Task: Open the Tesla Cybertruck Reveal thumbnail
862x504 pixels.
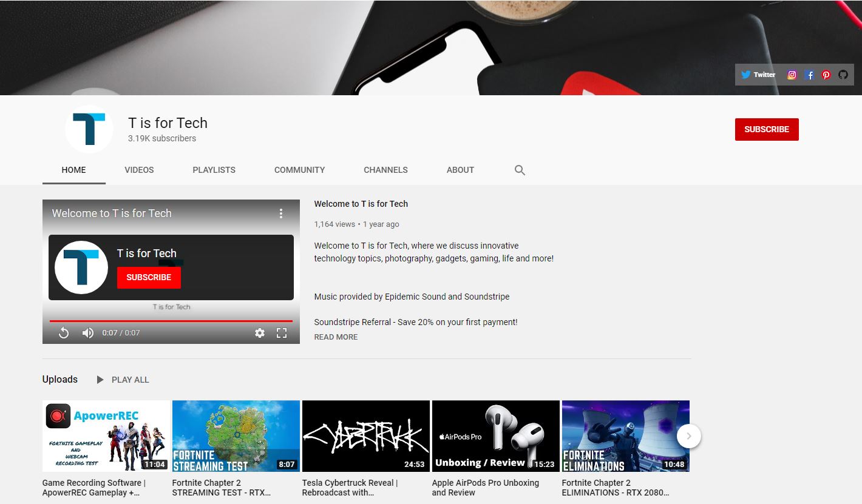Action: (365, 435)
